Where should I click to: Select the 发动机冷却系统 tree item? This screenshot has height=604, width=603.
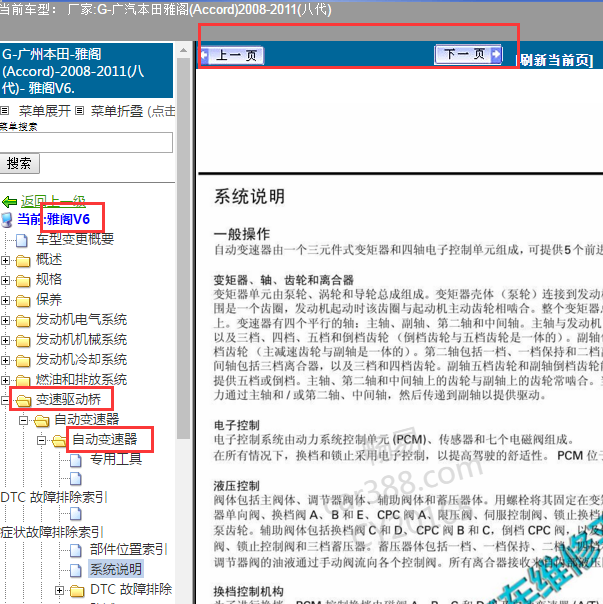tap(81, 359)
